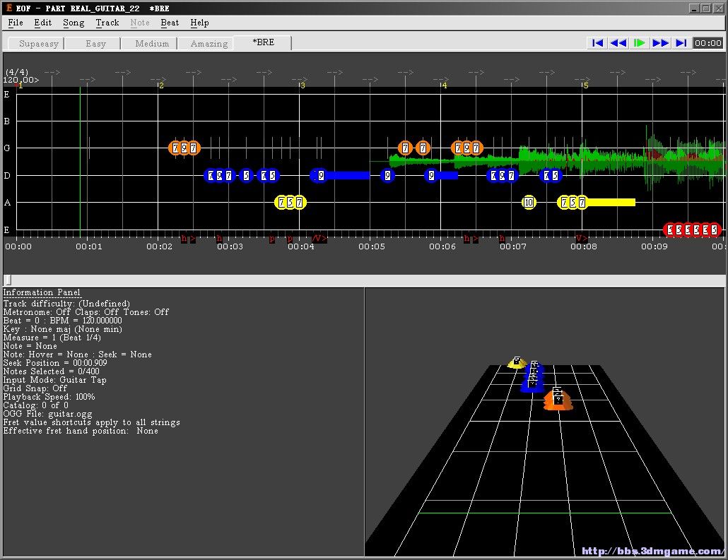The image size is (728, 560).
Task: Click the 'Input Mode: Guitar Tap' line
Action: point(55,379)
